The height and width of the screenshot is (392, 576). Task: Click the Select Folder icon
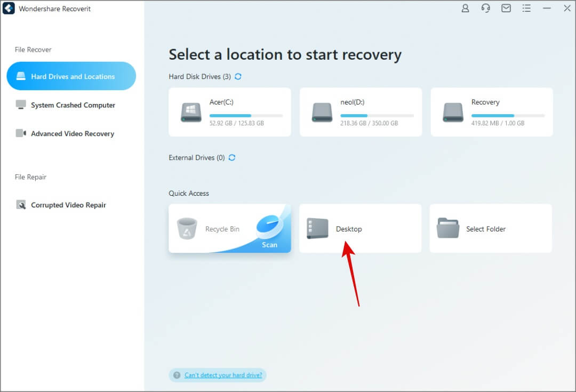coord(448,228)
